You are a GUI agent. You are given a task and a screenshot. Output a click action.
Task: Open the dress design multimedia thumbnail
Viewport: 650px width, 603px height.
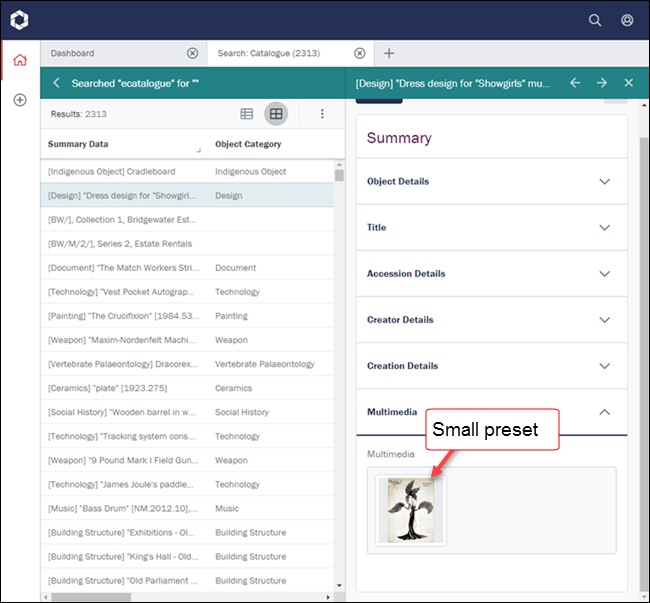(x=411, y=510)
